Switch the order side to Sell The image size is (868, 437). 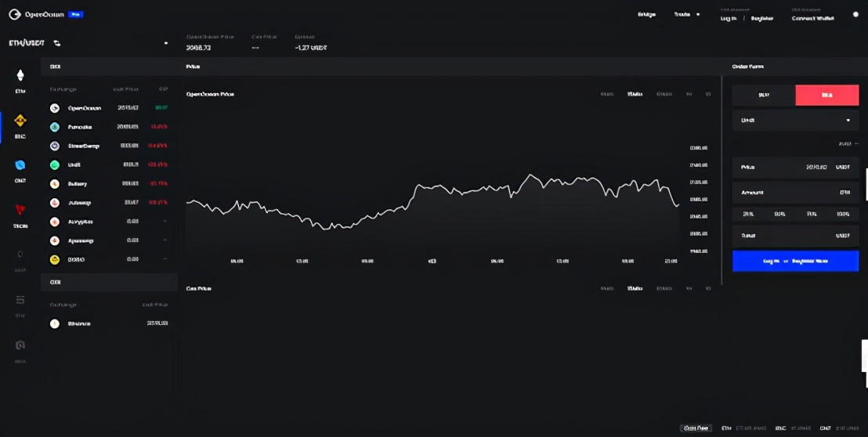[x=826, y=96]
